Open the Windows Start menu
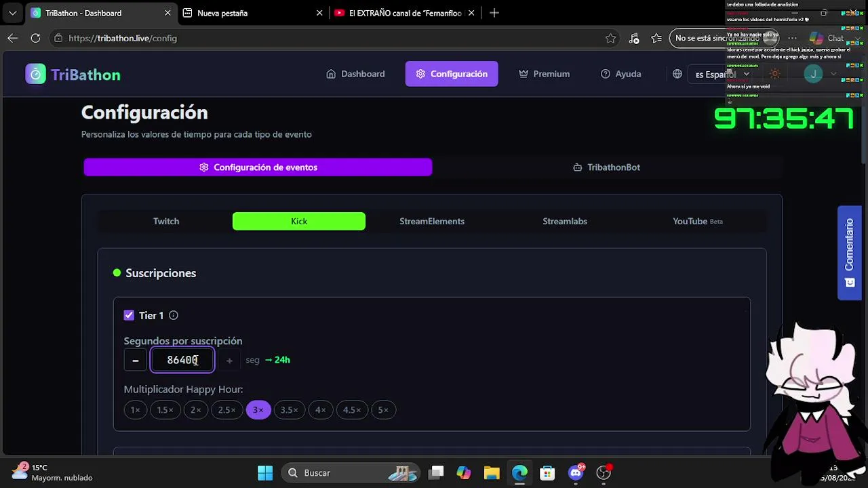The image size is (868, 488). pyautogui.click(x=265, y=472)
